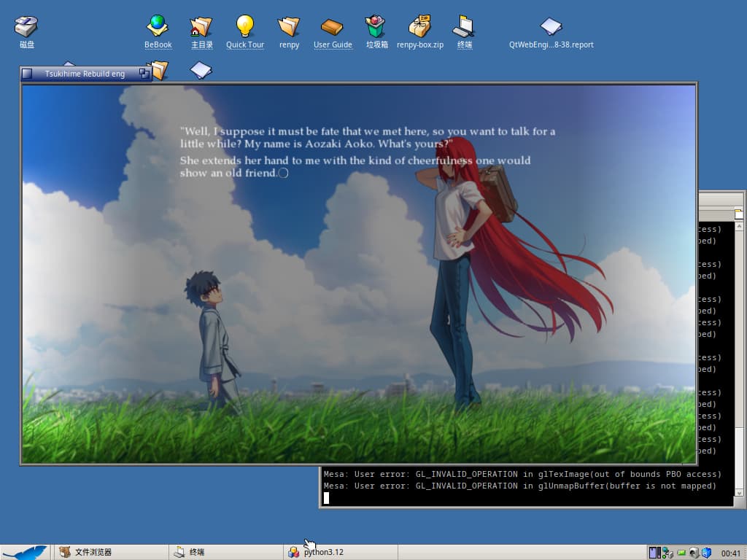Click the Tsukihime Rebuild eng zoom button
The height and width of the screenshot is (560, 747).
144,74
